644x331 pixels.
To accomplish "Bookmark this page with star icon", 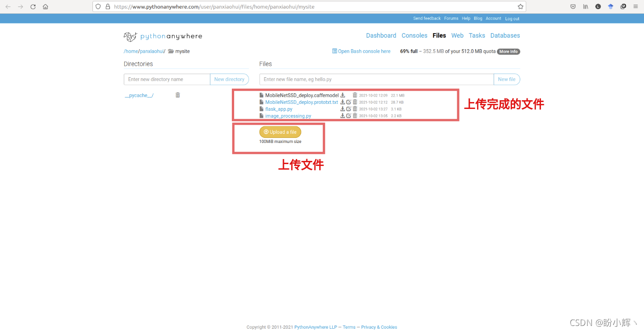I will (x=520, y=7).
